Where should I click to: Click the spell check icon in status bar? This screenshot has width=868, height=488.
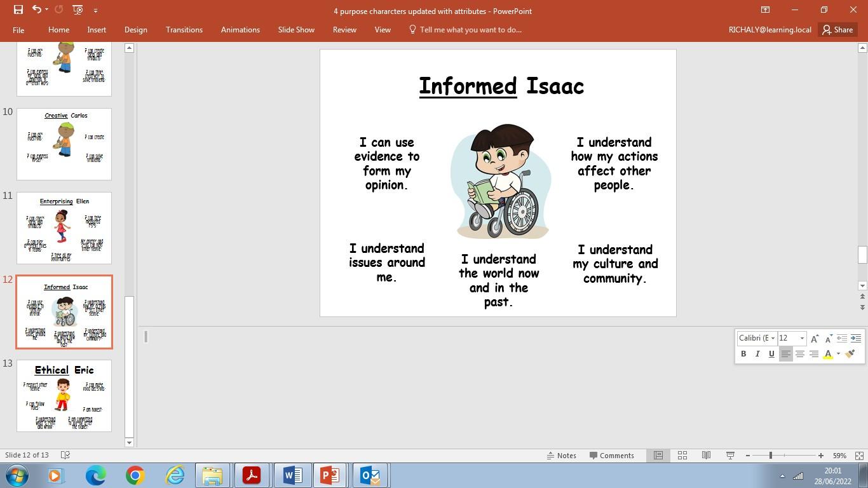coord(65,456)
